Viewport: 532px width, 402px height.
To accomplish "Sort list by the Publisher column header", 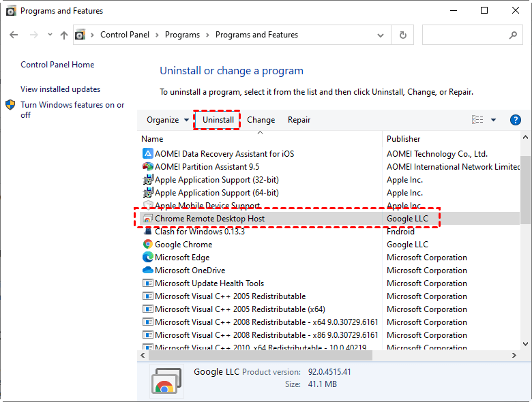I will [404, 139].
